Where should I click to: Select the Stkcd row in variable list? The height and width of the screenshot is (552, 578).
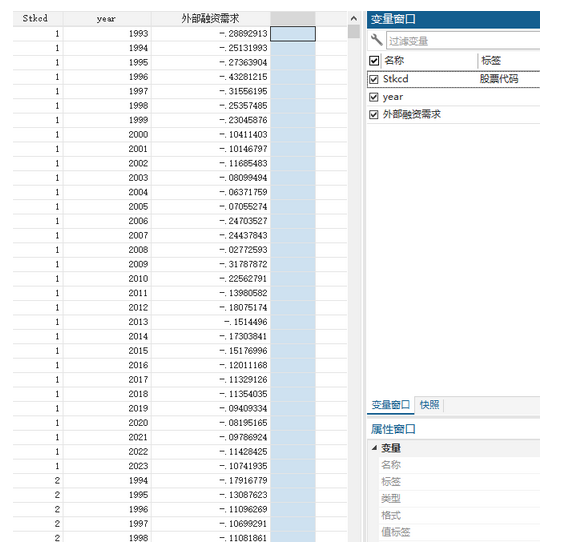[453, 79]
